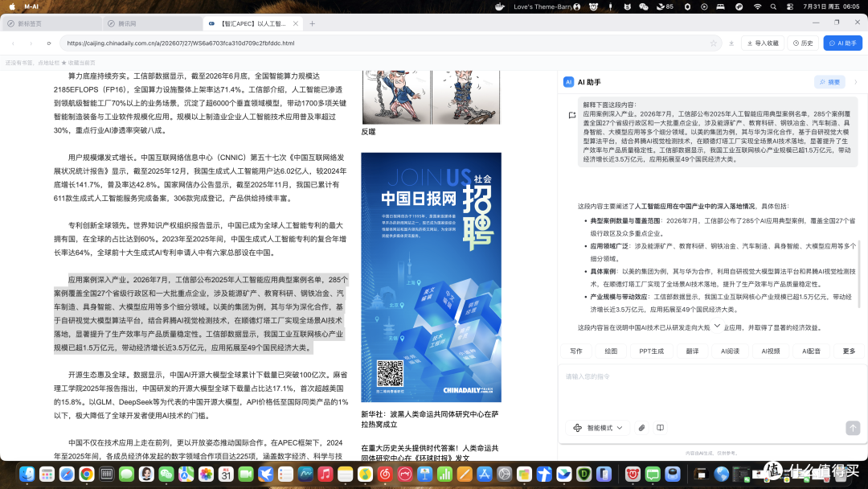Open Calendar from the dock
The height and width of the screenshot is (489, 868).
pyautogui.click(x=226, y=474)
